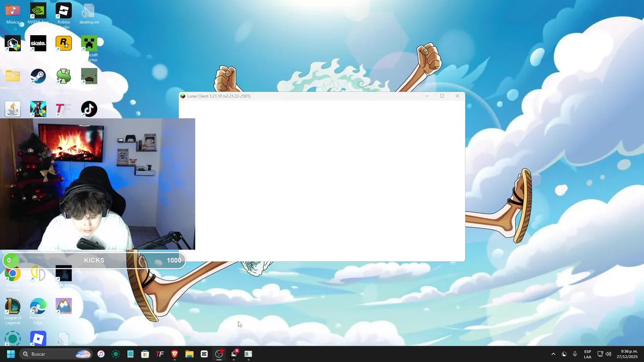Open the TikTok desktop shortcut
The image size is (644, 362).
[x=89, y=109]
